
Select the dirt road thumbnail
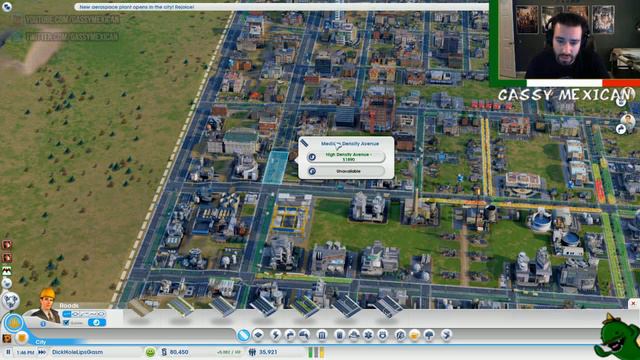(140, 308)
